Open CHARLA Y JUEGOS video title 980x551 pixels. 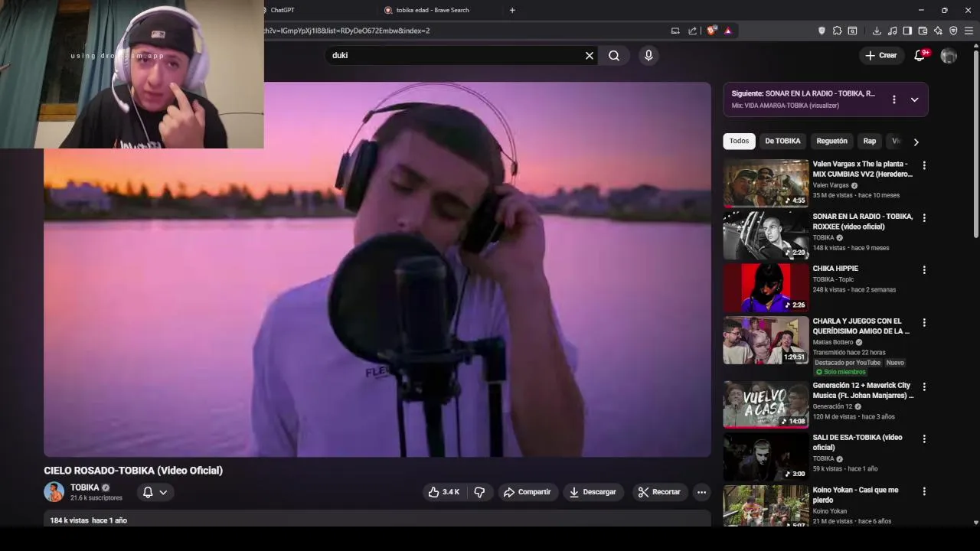[x=861, y=326]
